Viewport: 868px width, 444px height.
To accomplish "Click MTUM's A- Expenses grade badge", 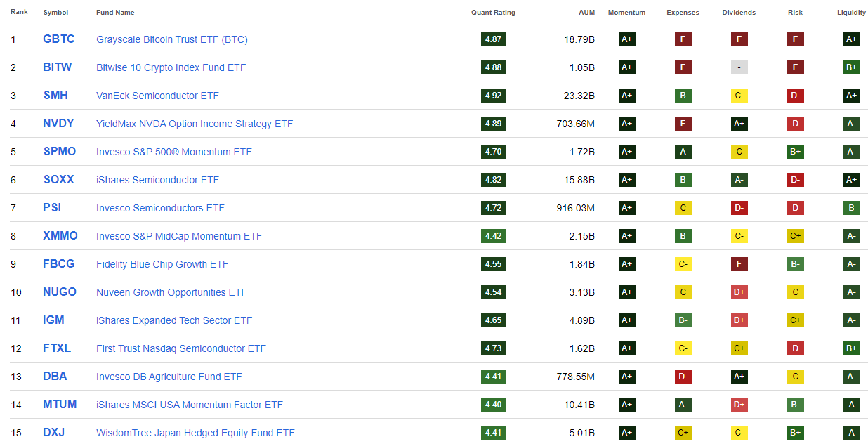I will pyautogui.click(x=683, y=405).
